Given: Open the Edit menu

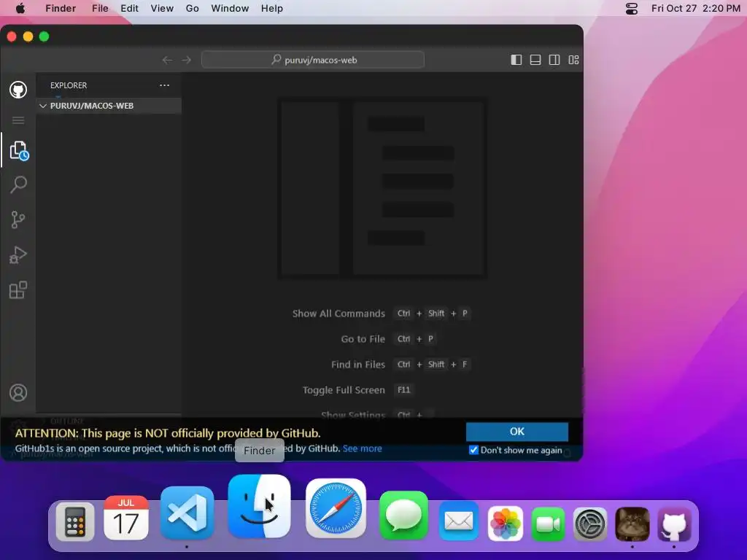Looking at the screenshot, I should [129, 9].
